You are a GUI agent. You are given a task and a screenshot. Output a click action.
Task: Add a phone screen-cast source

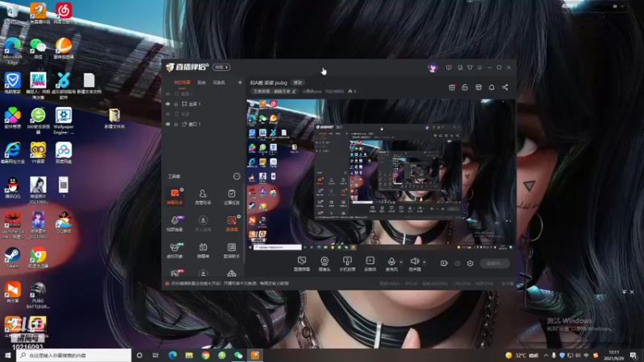[347, 264]
